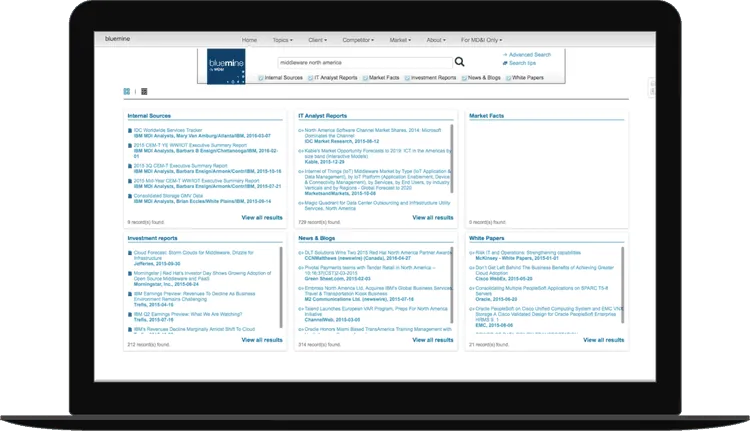
Task: Switch to the dark grid view icon
Action: tap(144, 91)
